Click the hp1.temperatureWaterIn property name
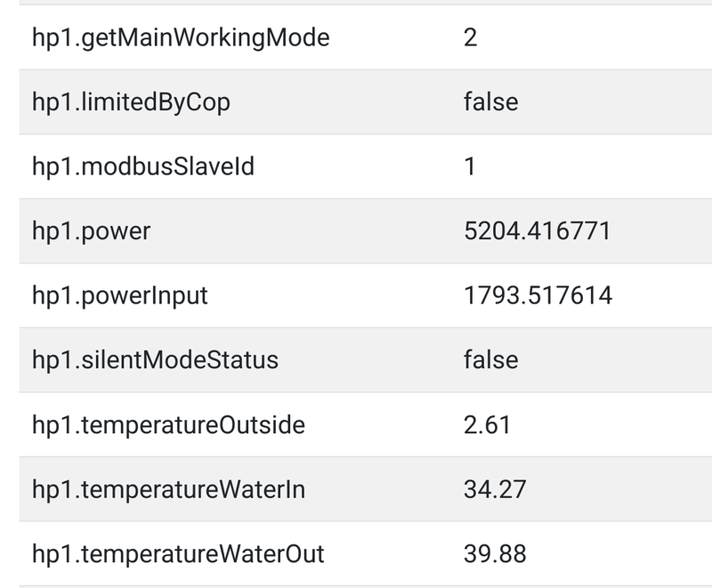This screenshot has height=588, width=712. [x=168, y=489]
